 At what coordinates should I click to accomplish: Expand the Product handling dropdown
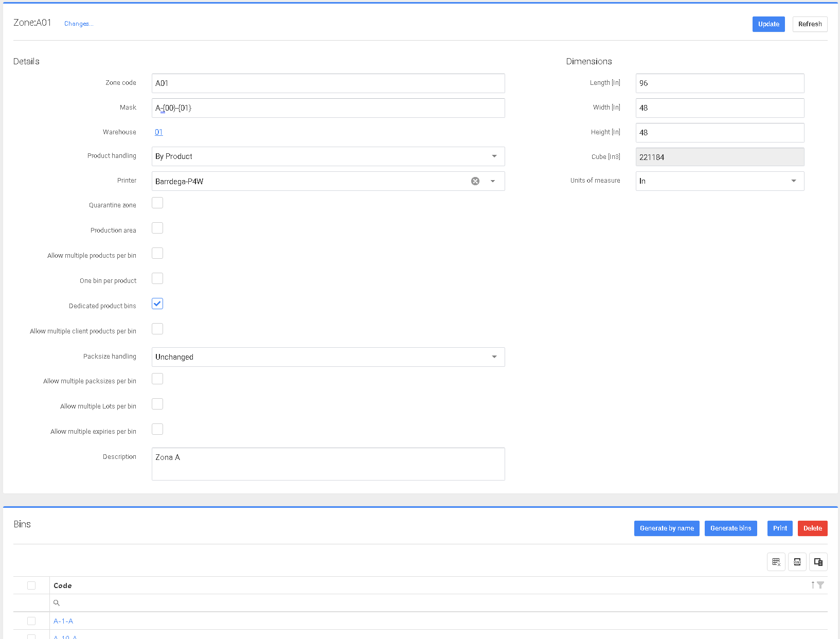(494, 156)
